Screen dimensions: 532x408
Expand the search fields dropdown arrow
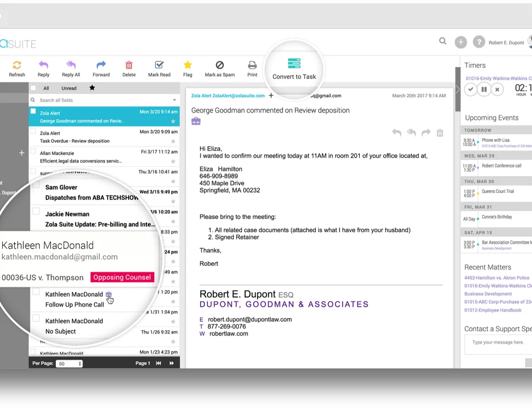click(x=174, y=100)
